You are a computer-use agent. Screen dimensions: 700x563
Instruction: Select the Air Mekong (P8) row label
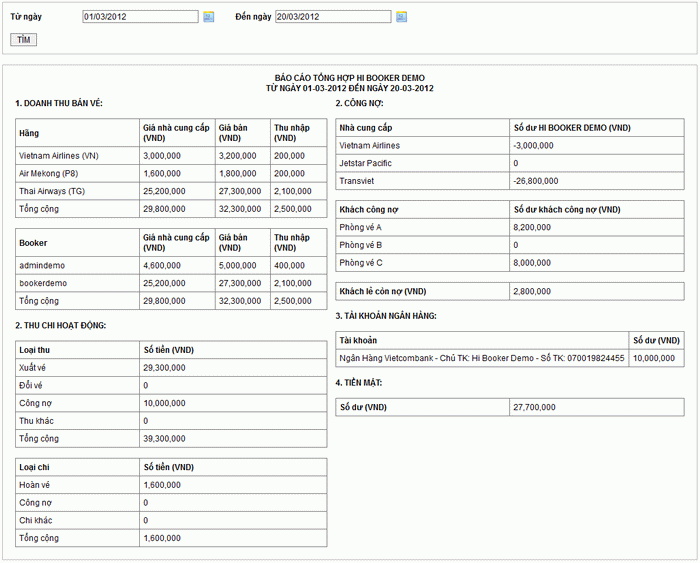point(48,173)
